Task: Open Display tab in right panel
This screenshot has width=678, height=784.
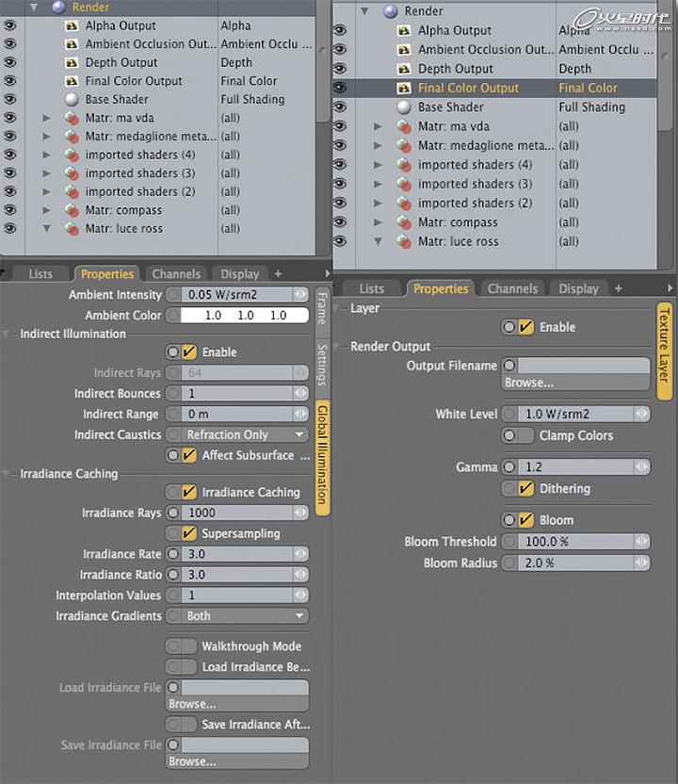Action: pyautogui.click(x=578, y=288)
